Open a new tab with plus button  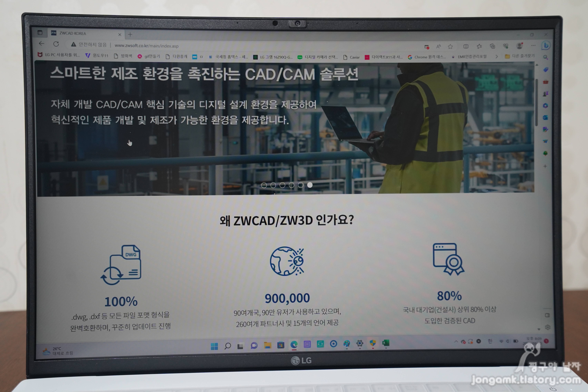(130, 34)
